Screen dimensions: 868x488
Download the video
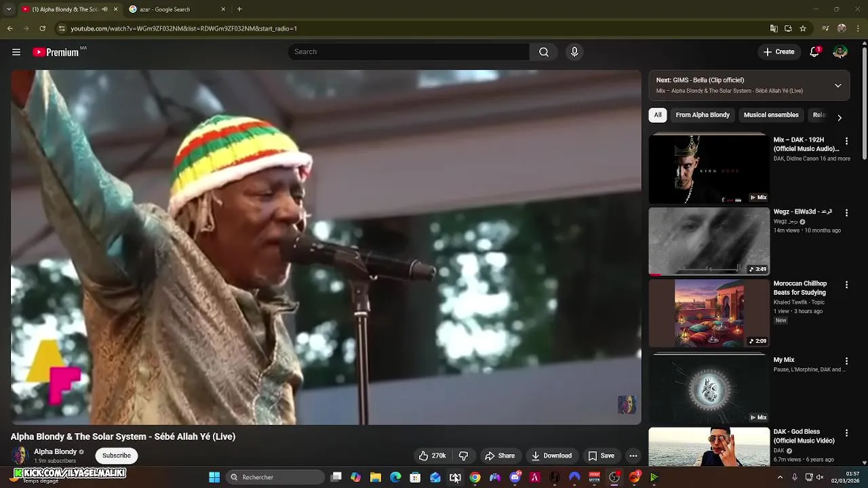551,455
